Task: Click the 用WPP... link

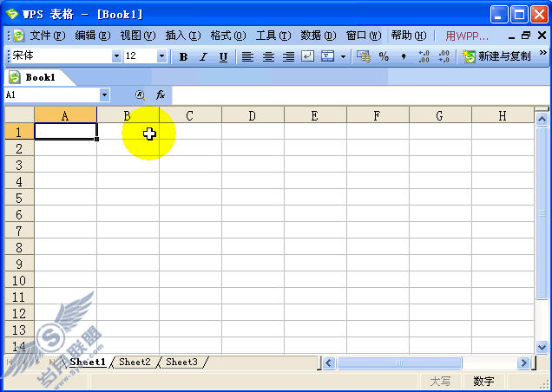Action: click(467, 36)
